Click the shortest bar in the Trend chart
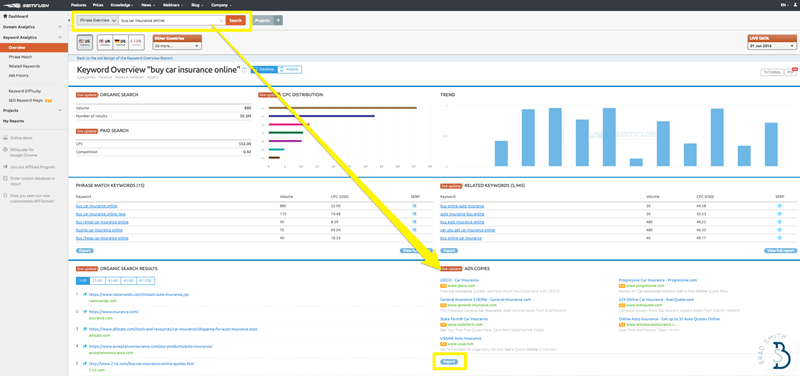 tap(636, 162)
